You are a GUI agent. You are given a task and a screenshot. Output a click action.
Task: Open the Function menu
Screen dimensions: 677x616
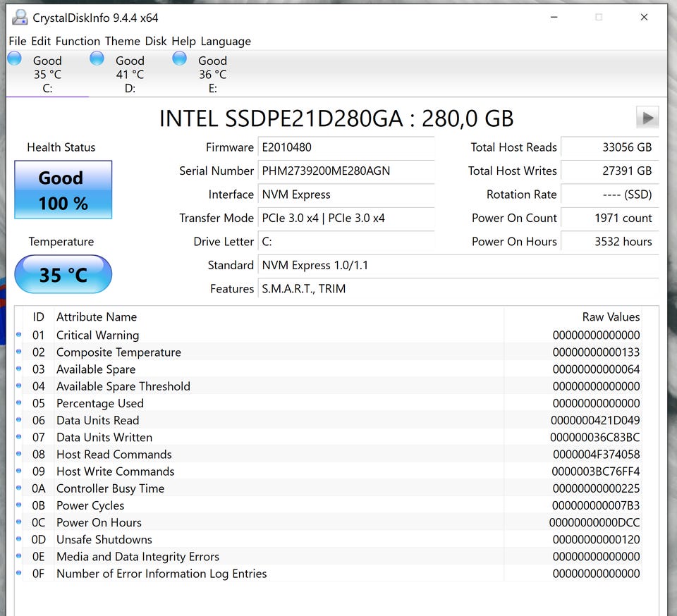(78, 41)
